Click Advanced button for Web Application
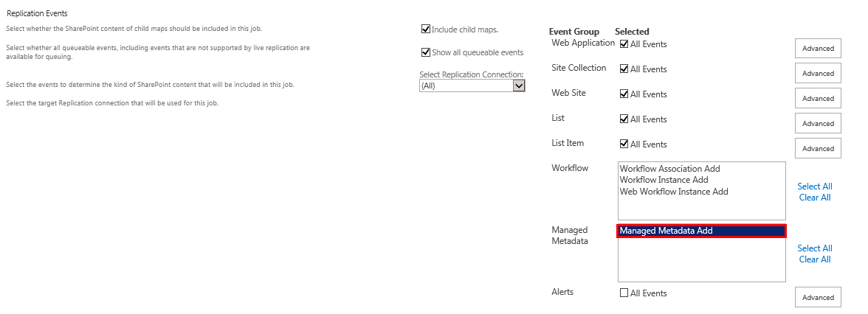The image size is (868, 314). pyautogui.click(x=818, y=49)
